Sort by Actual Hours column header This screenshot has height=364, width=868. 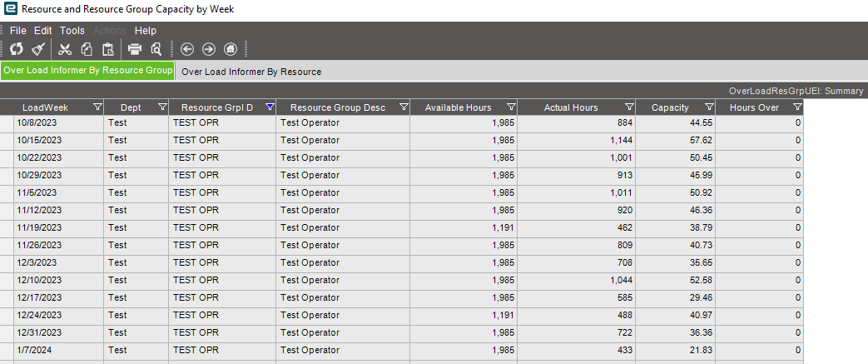(x=571, y=107)
